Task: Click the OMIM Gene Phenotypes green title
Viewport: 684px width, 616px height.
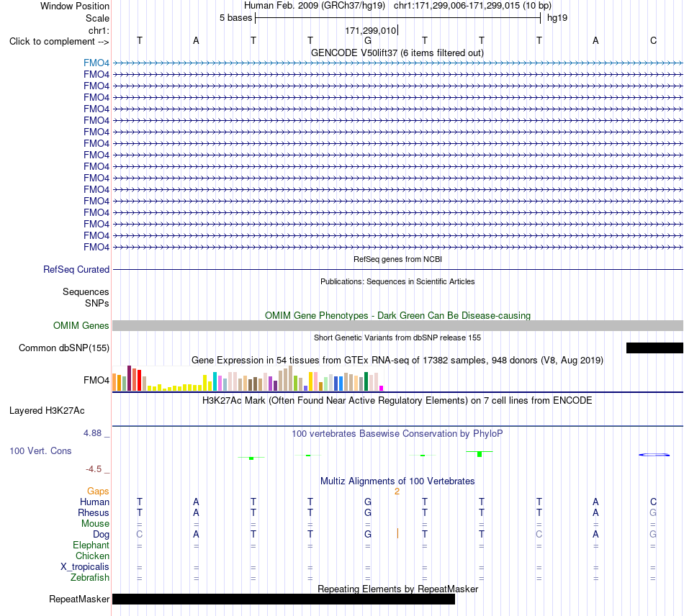Action: [x=397, y=315]
